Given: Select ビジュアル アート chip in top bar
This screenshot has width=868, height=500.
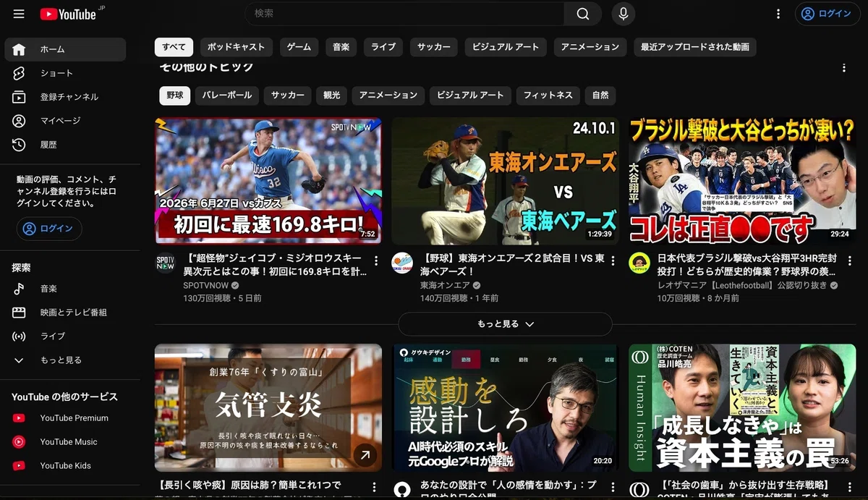Looking at the screenshot, I should pos(506,47).
